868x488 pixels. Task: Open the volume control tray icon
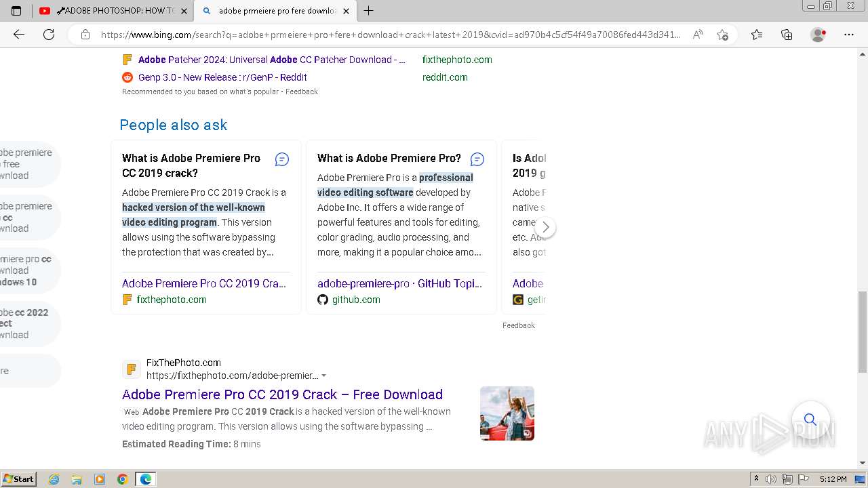click(772, 479)
